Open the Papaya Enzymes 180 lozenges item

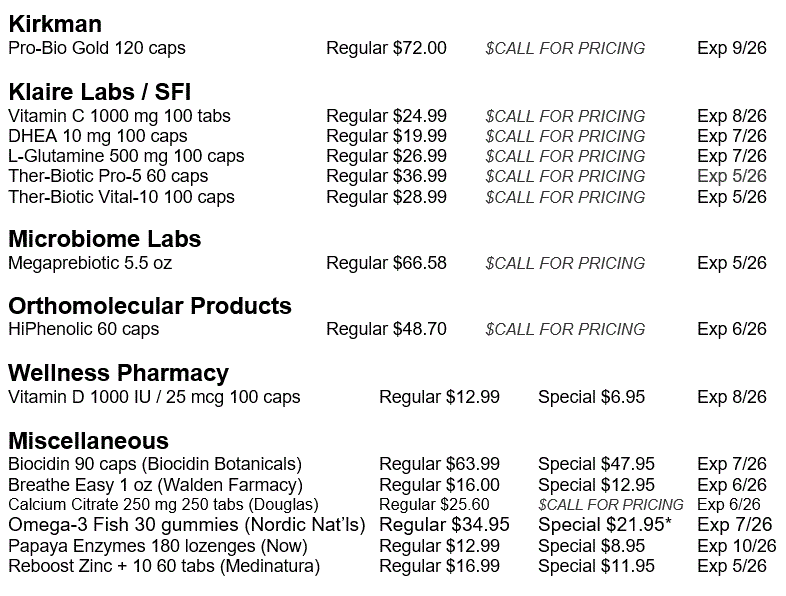(158, 546)
